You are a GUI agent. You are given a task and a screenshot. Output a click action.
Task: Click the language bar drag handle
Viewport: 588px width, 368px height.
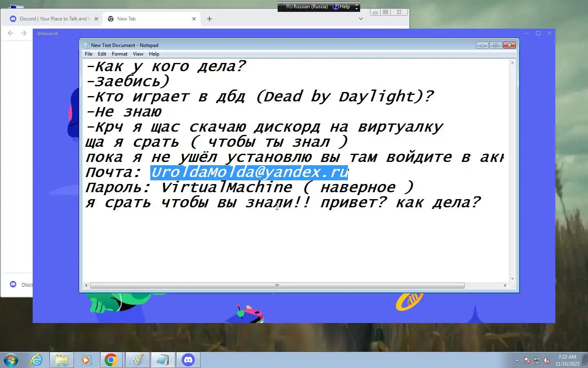point(281,7)
